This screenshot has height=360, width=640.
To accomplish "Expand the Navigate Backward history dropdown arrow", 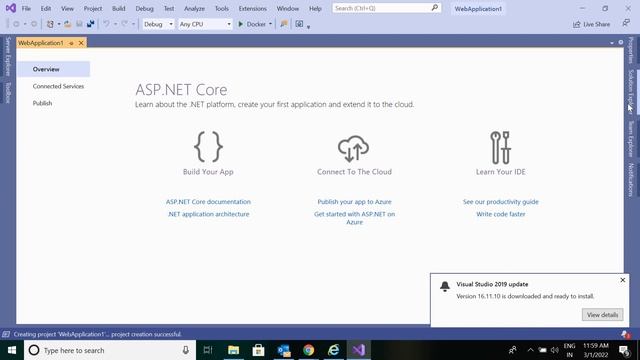I will 25,24.
